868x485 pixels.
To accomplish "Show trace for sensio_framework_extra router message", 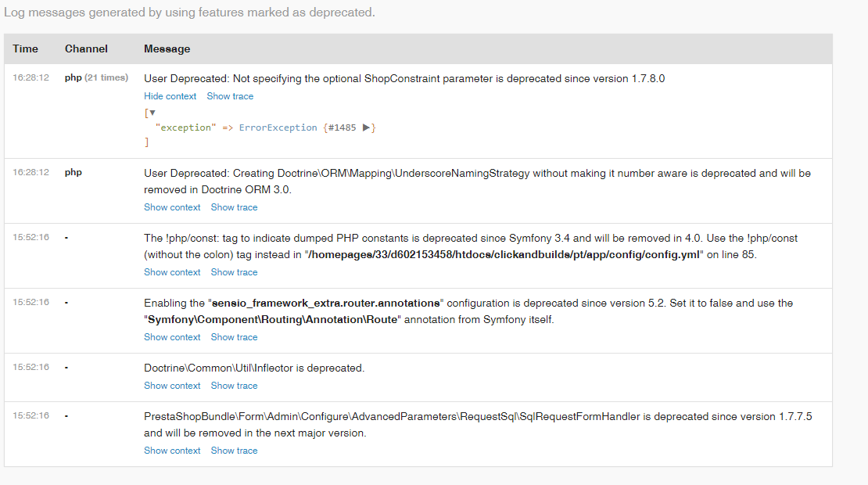I will click(x=234, y=337).
